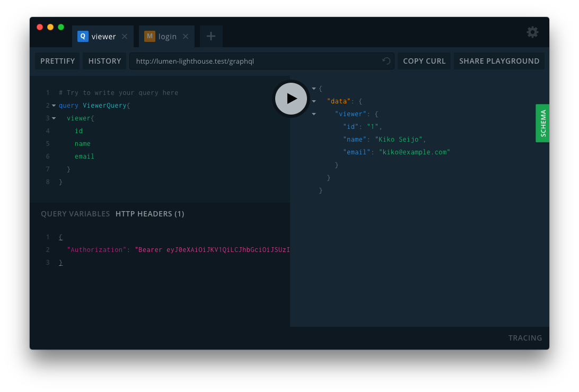Click the blue Q icon on viewer tab
The height and width of the screenshot is (392, 579).
[83, 36]
